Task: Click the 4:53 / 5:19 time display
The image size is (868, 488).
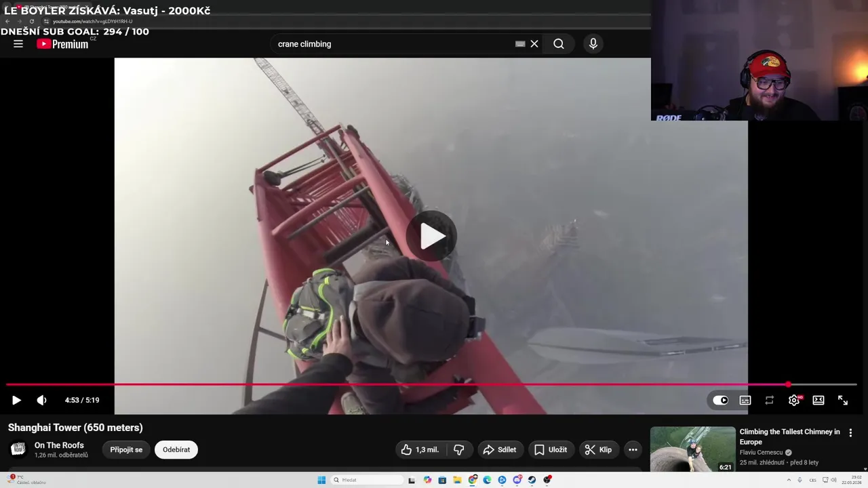Action: pyautogui.click(x=82, y=401)
